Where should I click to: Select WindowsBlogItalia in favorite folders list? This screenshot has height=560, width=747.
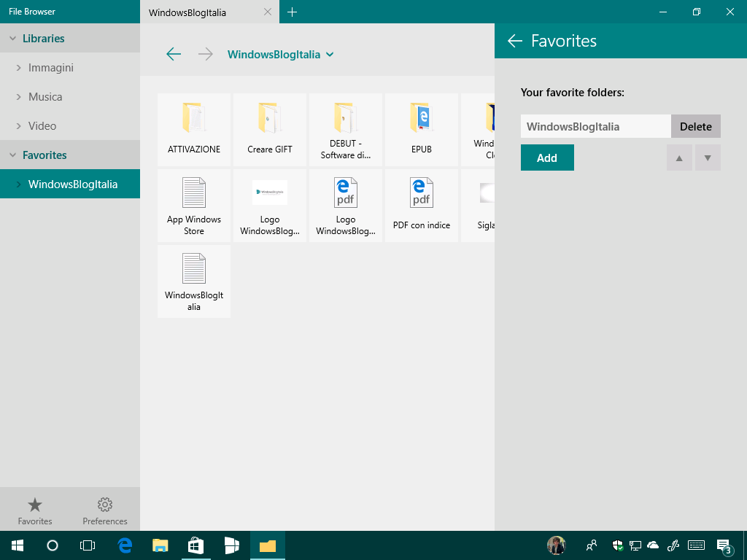pos(595,126)
